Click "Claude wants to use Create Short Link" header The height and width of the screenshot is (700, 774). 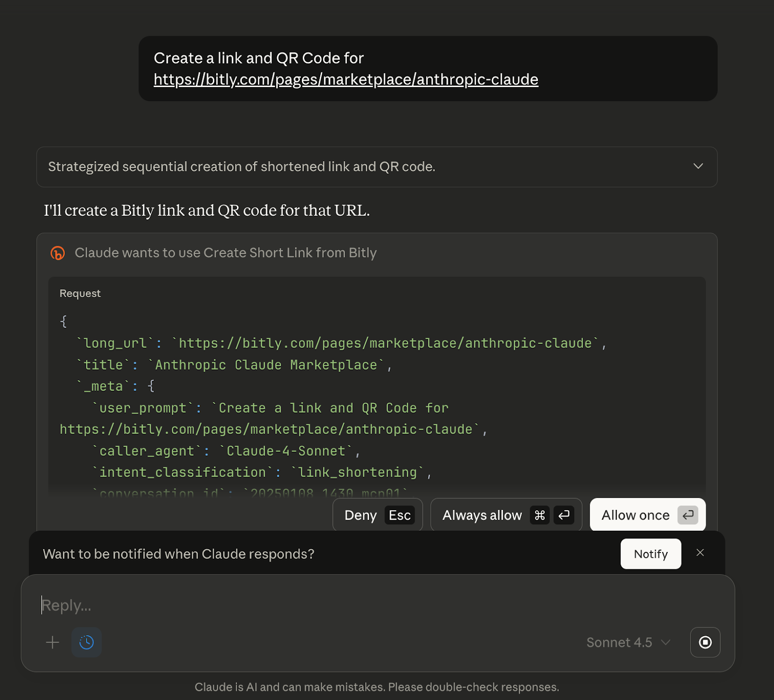pyautogui.click(x=225, y=253)
